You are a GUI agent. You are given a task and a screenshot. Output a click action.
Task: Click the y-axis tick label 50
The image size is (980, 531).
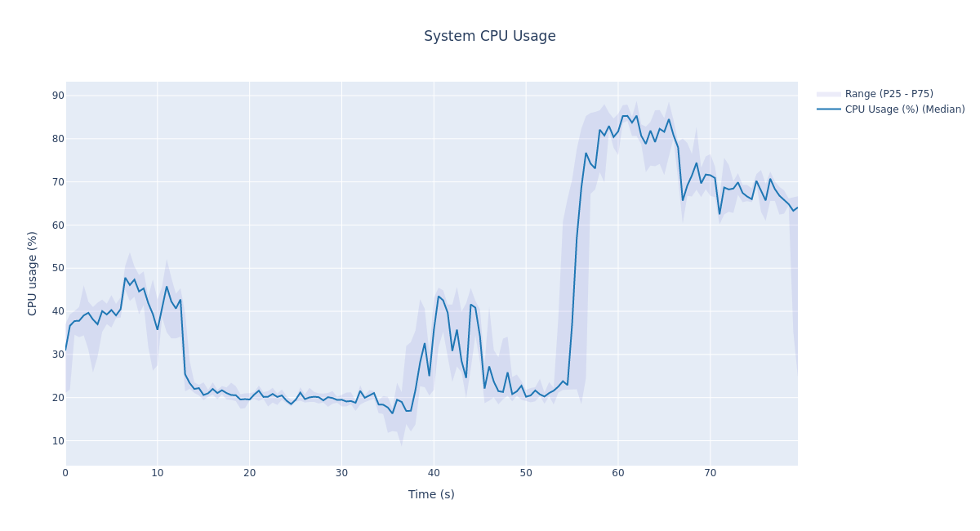(x=58, y=268)
